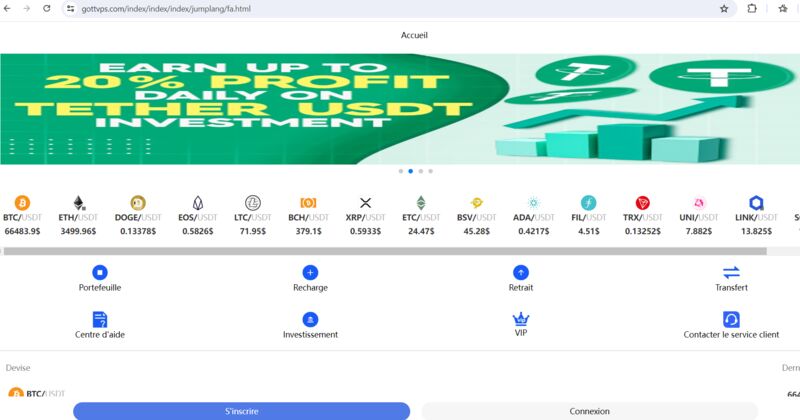Viewport: 800px width, 420px height.
Task: Open the Portefeuille wallet icon
Action: [x=99, y=273]
